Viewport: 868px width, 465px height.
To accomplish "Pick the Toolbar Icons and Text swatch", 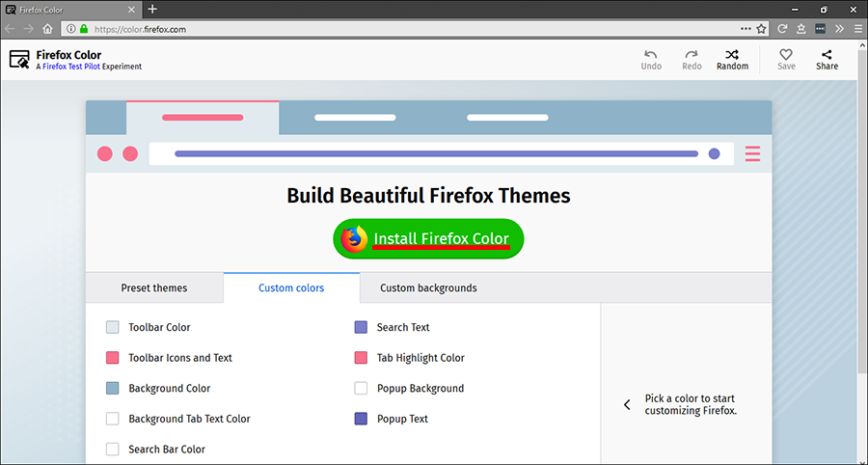I will 113,358.
